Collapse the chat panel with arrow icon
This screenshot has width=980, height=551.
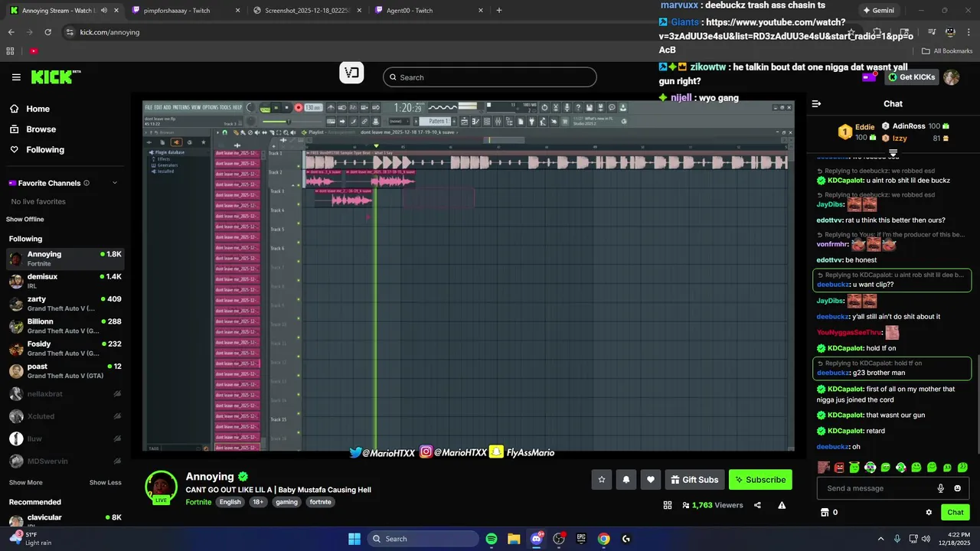tap(816, 103)
